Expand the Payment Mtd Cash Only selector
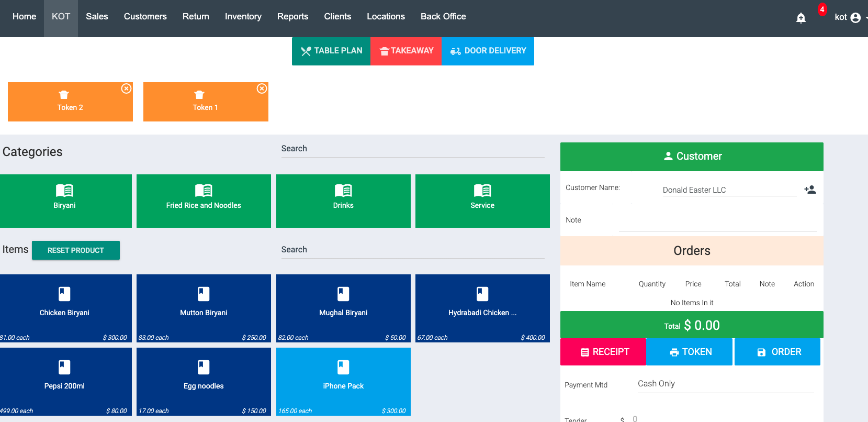The image size is (868, 422). 725,384
